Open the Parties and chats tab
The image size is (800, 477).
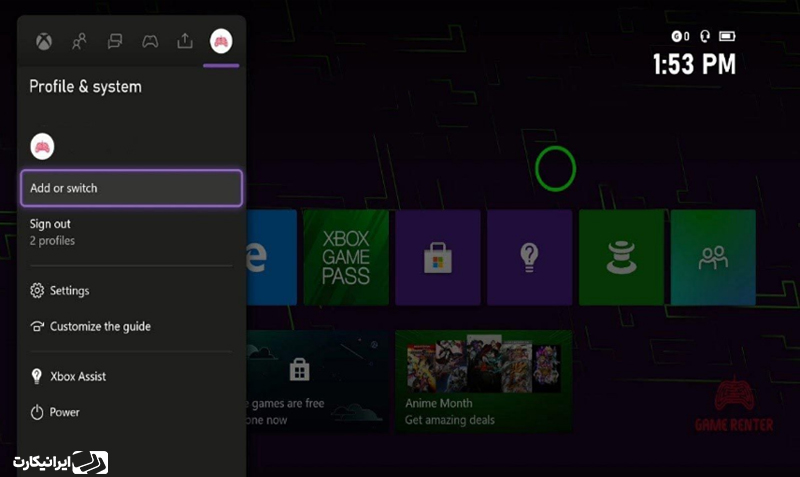tap(115, 41)
